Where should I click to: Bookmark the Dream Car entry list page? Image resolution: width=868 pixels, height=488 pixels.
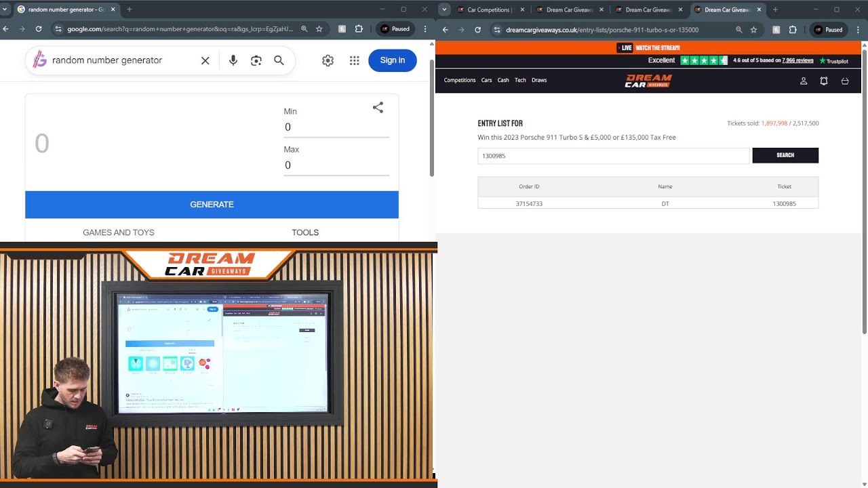(753, 30)
